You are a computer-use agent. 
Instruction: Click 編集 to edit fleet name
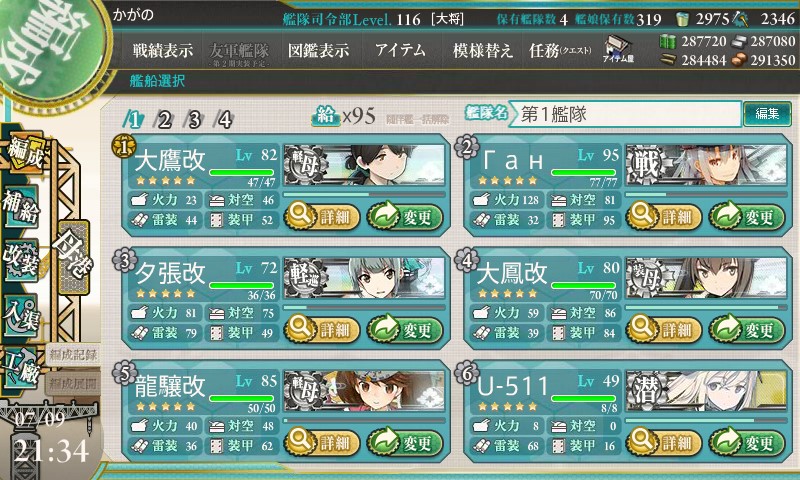[767, 113]
